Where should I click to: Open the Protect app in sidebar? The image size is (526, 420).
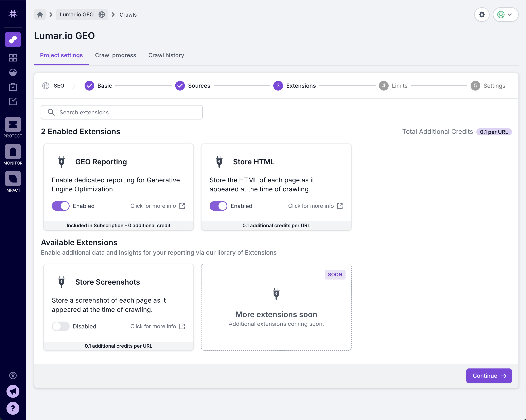click(13, 125)
